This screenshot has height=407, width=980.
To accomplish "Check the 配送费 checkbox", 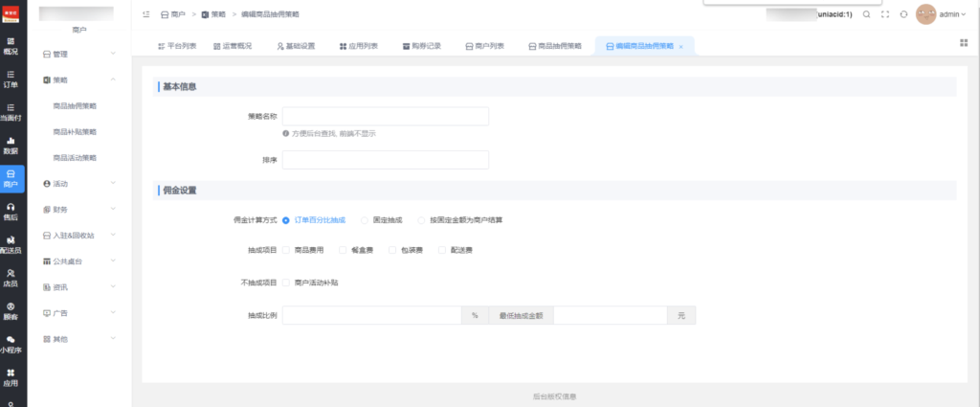I will click(442, 250).
